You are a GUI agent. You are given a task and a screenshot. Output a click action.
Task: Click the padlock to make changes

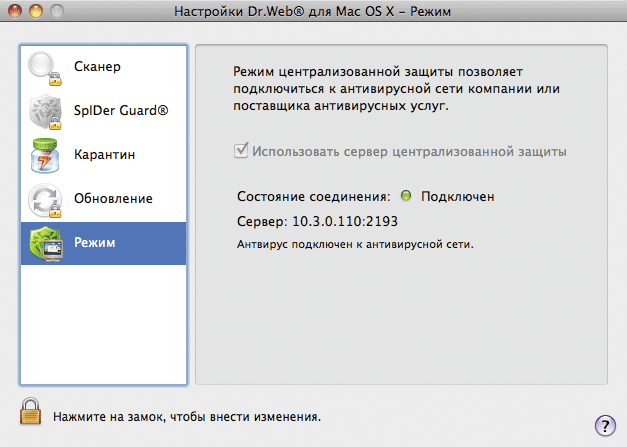pos(30,411)
